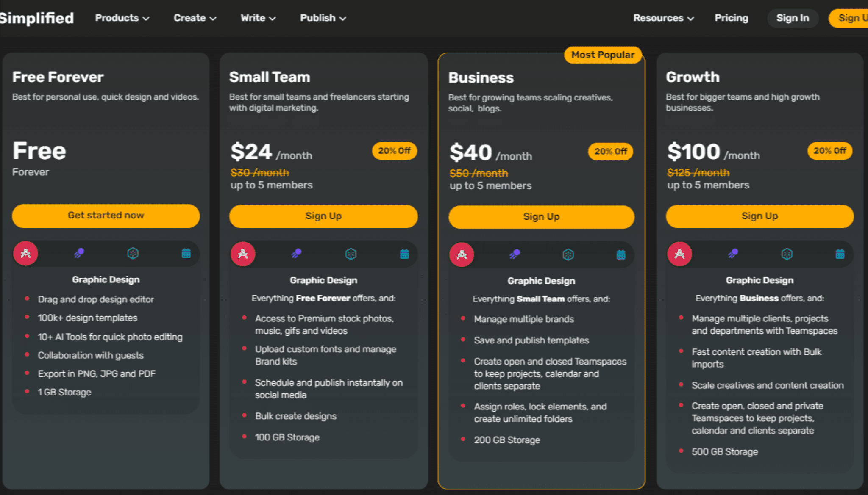Click the $100 /month price

click(x=714, y=152)
